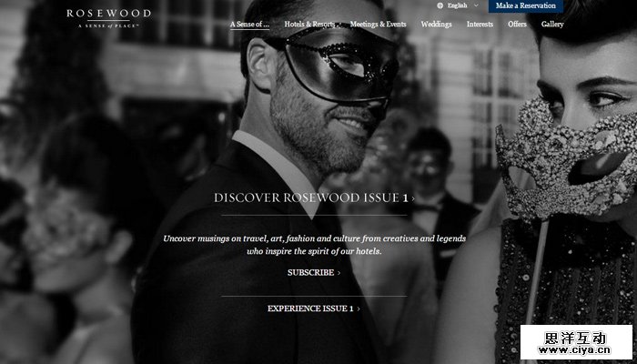Open Hotels & Resorts menu

click(x=309, y=25)
